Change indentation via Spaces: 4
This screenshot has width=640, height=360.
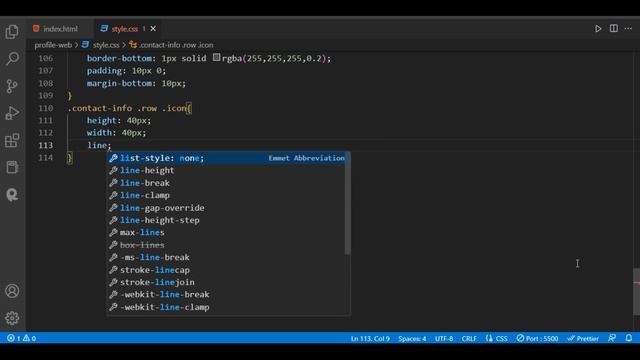(x=412, y=338)
